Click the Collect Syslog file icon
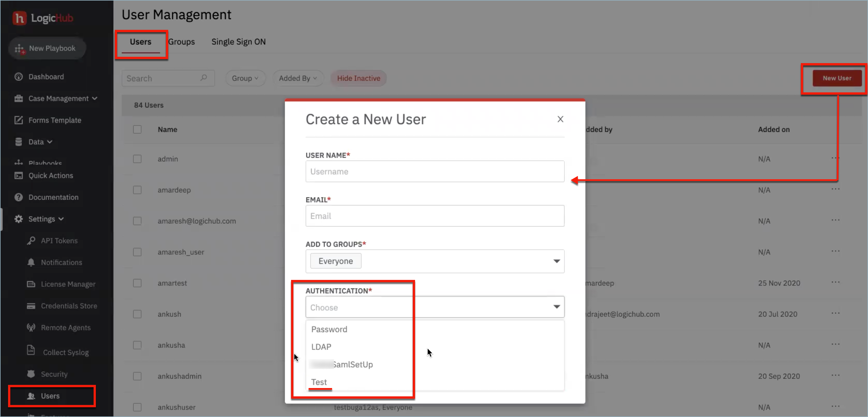 coord(31,350)
